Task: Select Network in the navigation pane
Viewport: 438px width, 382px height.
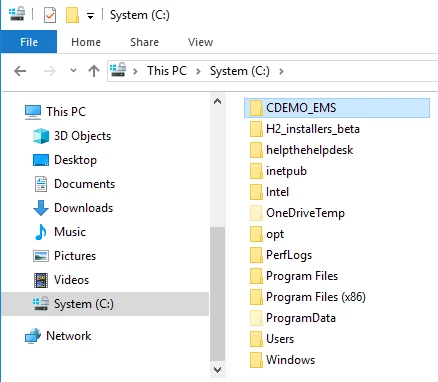Action: pyautogui.click(x=68, y=336)
